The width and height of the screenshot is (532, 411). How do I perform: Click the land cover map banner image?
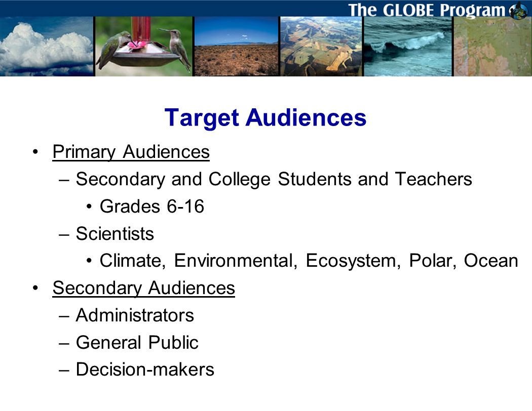pyautogui.click(x=492, y=47)
